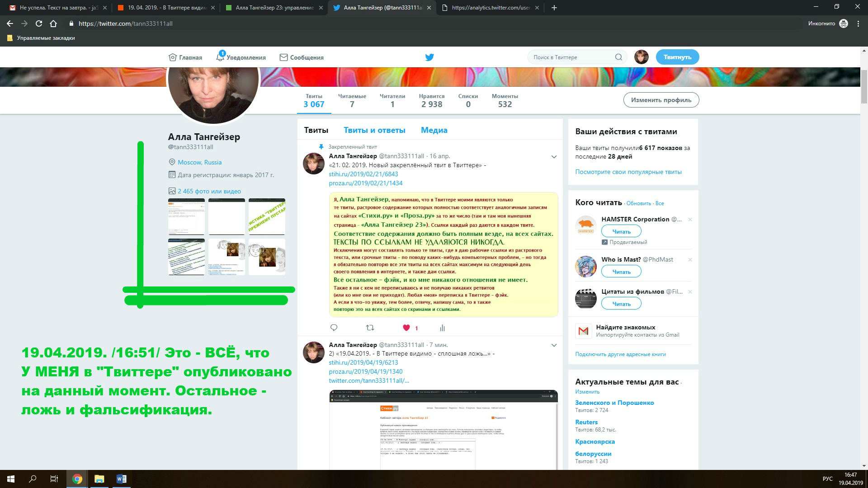Follow Цитаты из фильмов with Читать
Viewport: 868px width, 488px height.
tap(621, 304)
